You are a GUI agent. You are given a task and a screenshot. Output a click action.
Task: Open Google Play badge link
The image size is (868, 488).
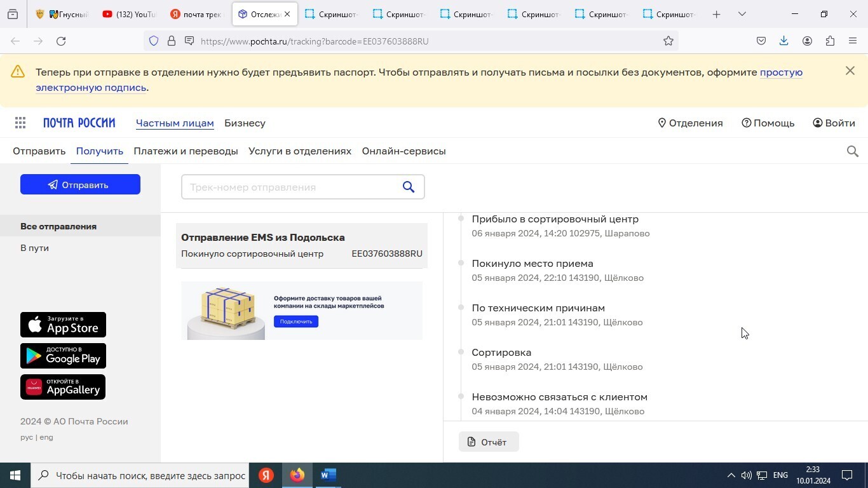[x=63, y=356]
